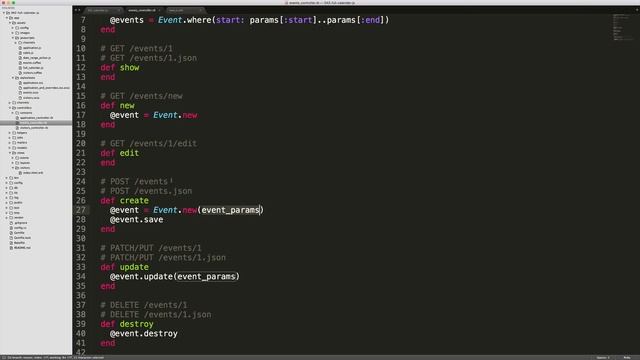The width and height of the screenshot is (640, 360).
Task: Click the 'def show' line
Action: (x=120, y=67)
